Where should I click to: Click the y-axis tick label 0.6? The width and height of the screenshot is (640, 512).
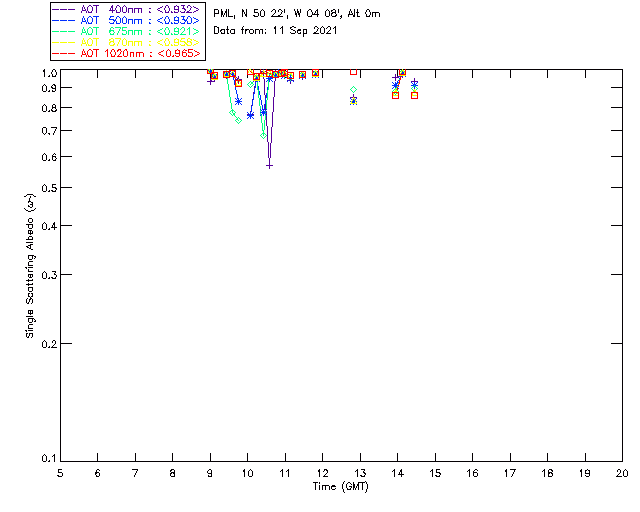tap(49, 157)
